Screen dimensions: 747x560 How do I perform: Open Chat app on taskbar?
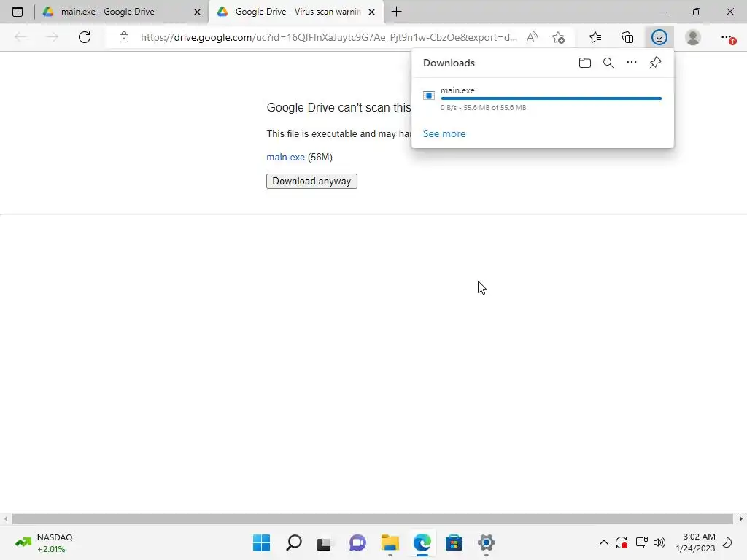pyautogui.click(x=357, y=542)
